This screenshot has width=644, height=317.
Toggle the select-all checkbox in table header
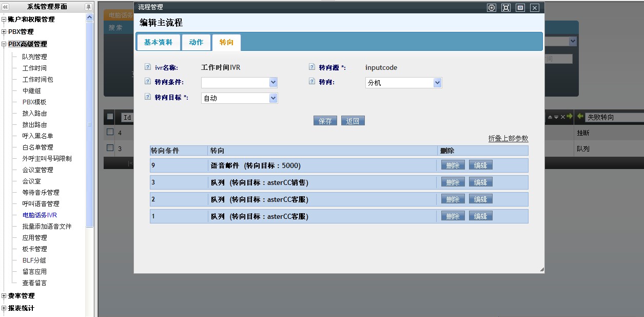point(110,117)
